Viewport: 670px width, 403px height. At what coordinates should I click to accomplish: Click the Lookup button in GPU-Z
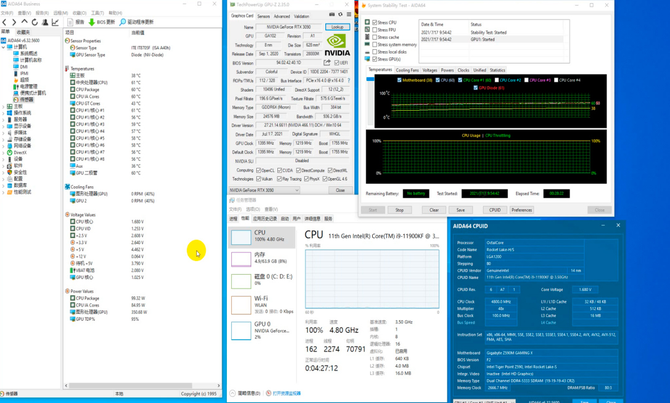tap(337, 27)
